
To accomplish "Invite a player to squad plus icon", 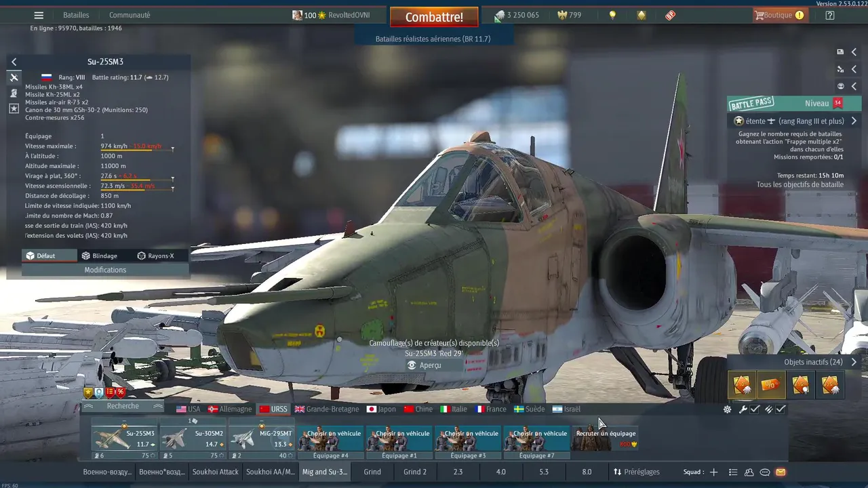I will pyautogui.click(x=713, y=472).
